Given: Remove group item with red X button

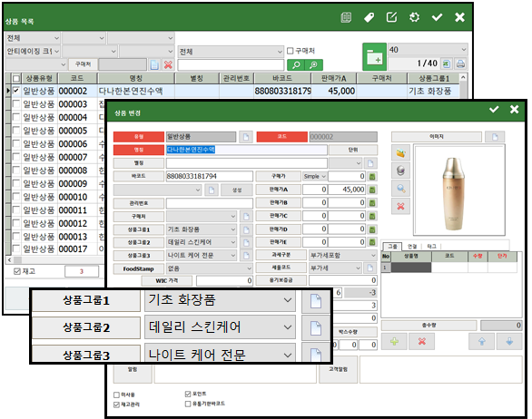Looking at the screenshot, I should (422, 341).
